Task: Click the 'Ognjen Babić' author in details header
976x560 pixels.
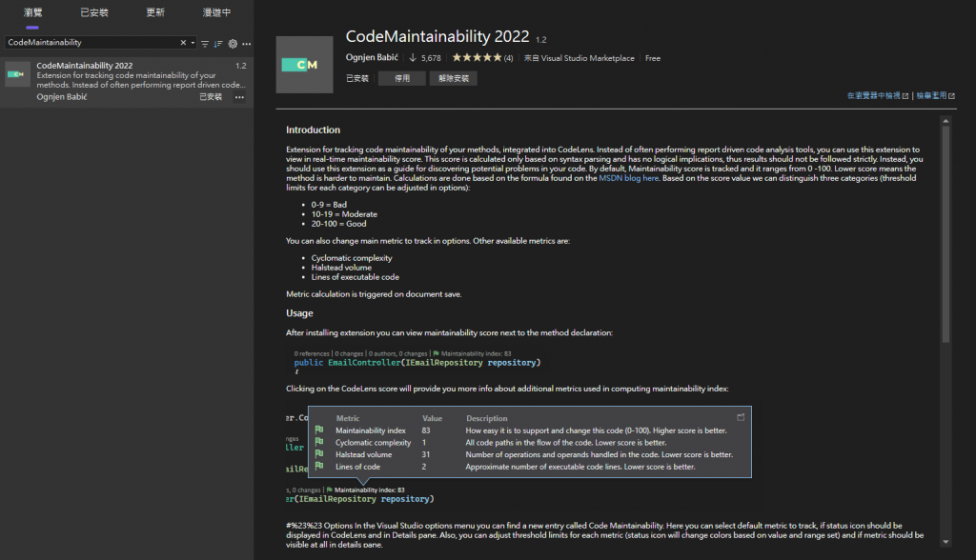Action: [x=372, y=57]
